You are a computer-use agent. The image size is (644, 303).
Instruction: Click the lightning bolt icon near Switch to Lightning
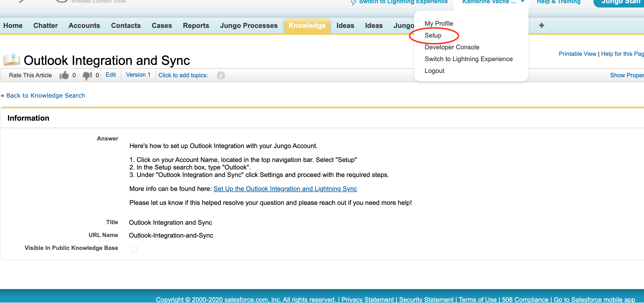pos(353,2)
